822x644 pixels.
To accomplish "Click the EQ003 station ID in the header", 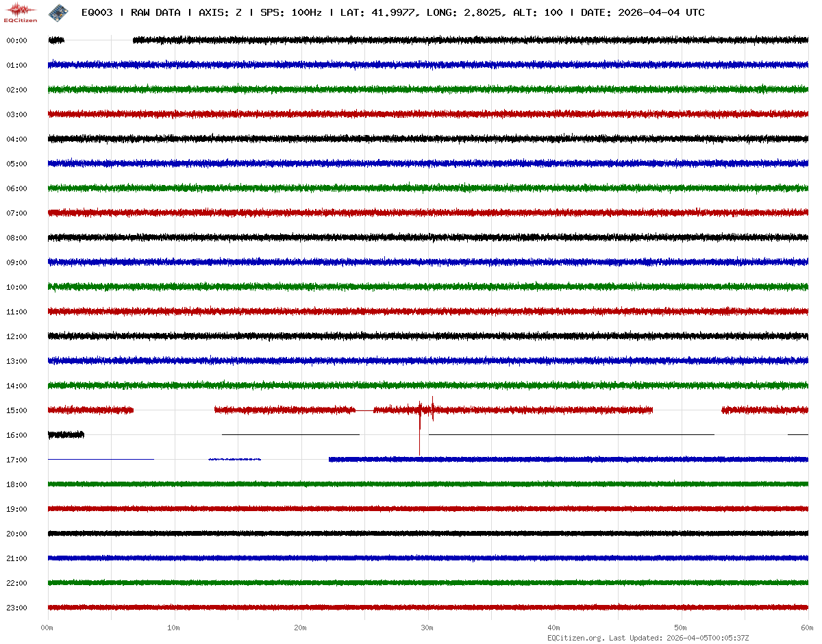I will (x=97, y=12).
